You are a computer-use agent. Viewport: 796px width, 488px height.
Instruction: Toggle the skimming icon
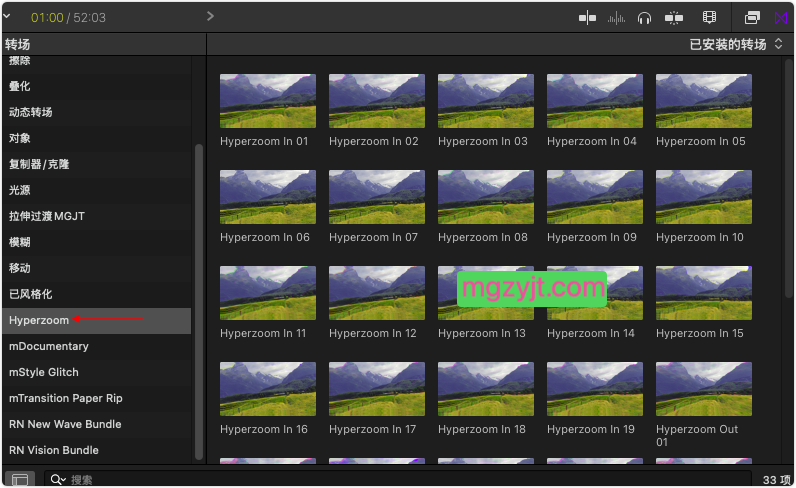[x=587, y=18]
